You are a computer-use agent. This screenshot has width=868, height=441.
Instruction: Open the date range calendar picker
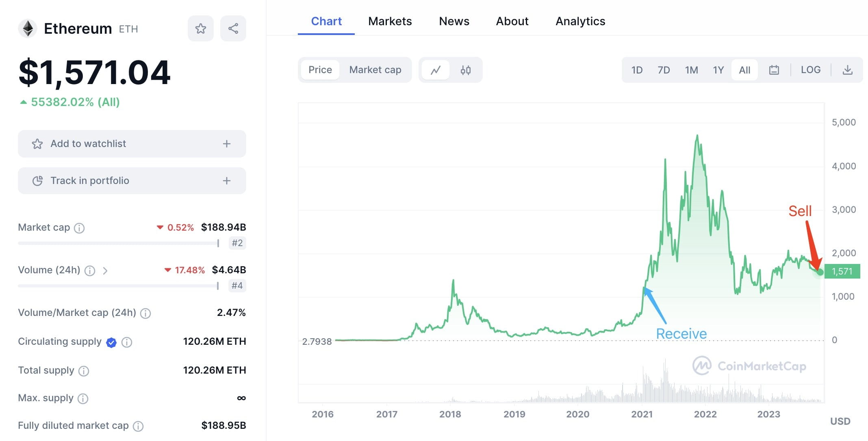tap(774, 69)
